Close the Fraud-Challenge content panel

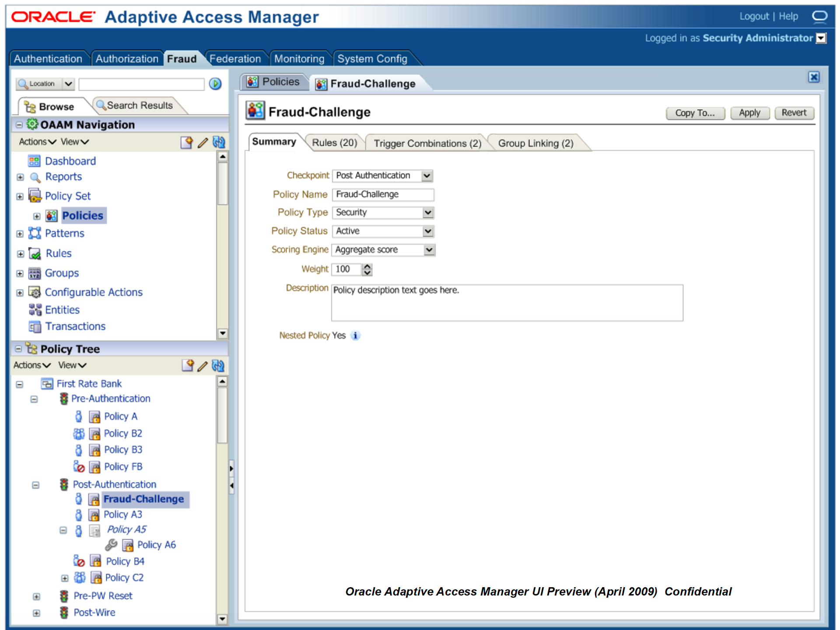pos(813,77)
